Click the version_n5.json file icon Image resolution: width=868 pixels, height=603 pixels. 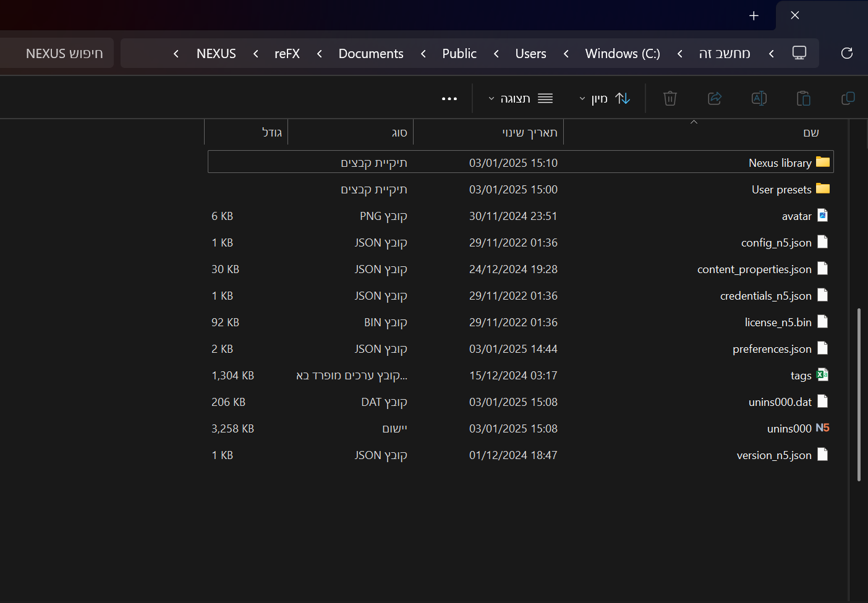click(823, 454)
